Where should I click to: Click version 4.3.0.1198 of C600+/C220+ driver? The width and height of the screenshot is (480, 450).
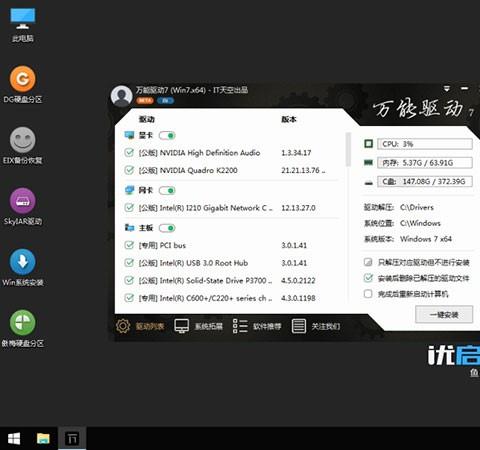coord(298,298)
